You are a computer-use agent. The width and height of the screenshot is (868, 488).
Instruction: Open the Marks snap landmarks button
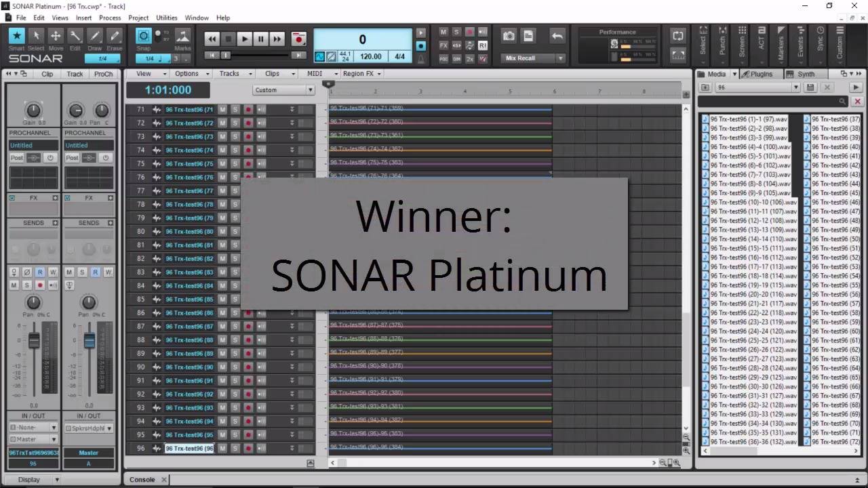182,37
